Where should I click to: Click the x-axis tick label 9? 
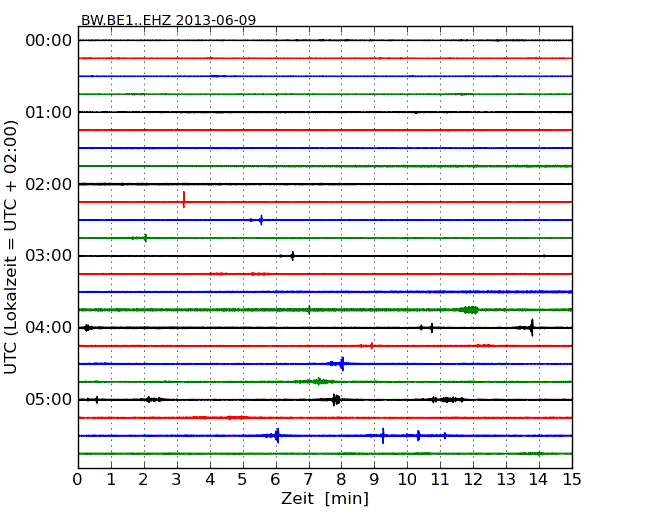tap(374, 480)
